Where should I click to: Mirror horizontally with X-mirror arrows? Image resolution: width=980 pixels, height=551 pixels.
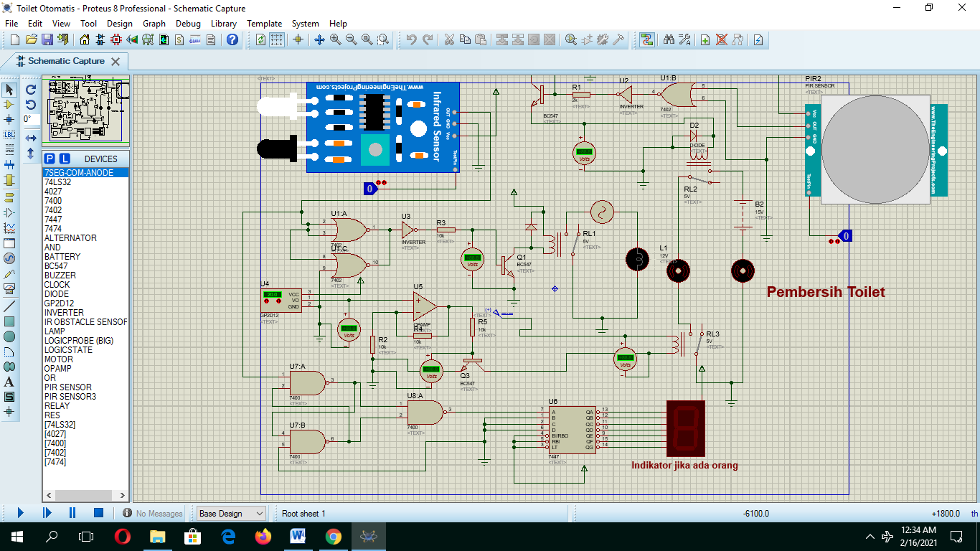tap(31, 138)
